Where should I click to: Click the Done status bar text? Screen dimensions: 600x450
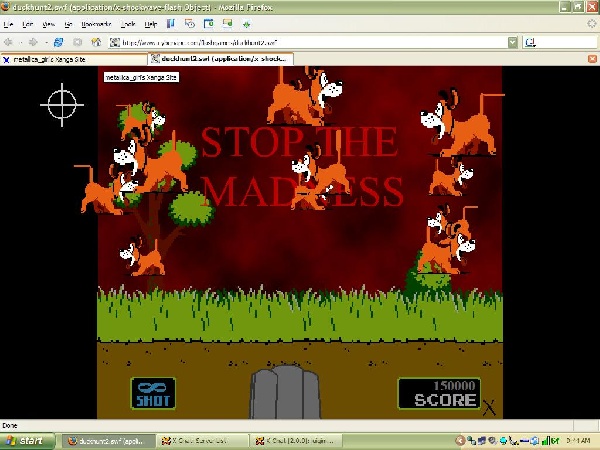pos(10,426)
